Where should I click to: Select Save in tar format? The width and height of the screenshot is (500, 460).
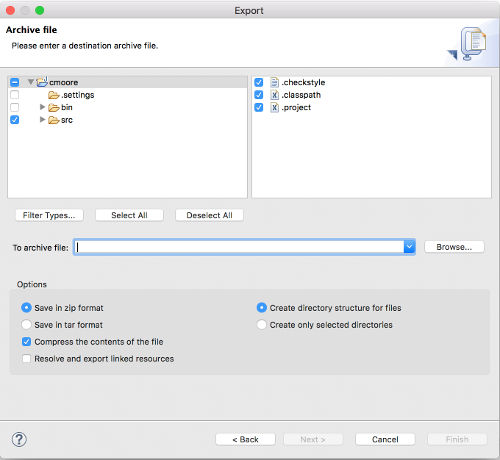(26, 325)
